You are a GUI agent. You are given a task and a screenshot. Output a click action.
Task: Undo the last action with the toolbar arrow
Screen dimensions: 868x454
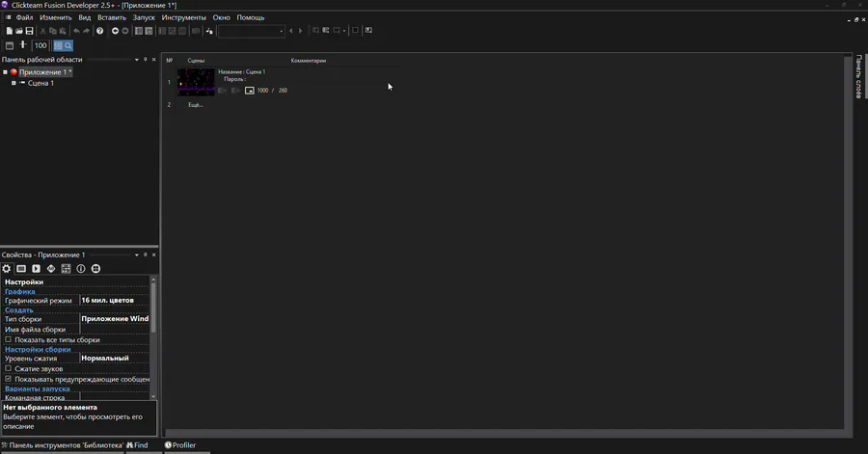click(76, 31)
